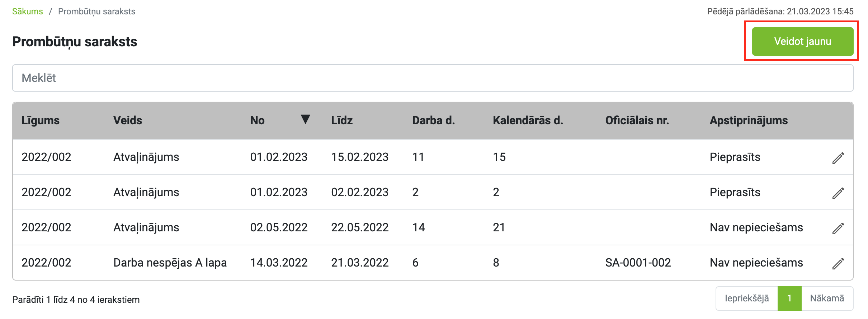Toggle the sort arrow in the No column

coord(305,119)
